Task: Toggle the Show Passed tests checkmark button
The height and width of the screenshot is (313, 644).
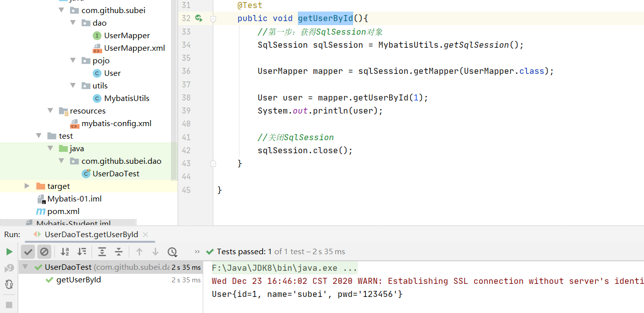Action: click(28, 252)
